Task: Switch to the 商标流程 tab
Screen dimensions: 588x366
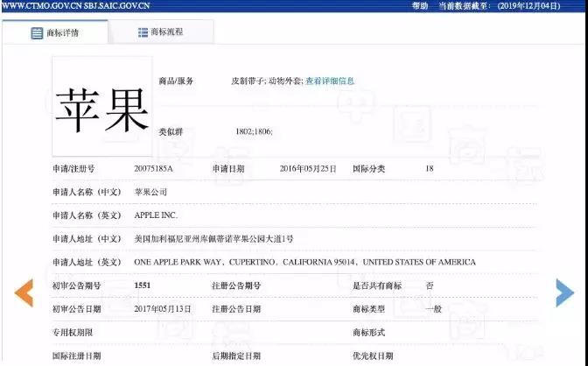Action: click(161, 32)
